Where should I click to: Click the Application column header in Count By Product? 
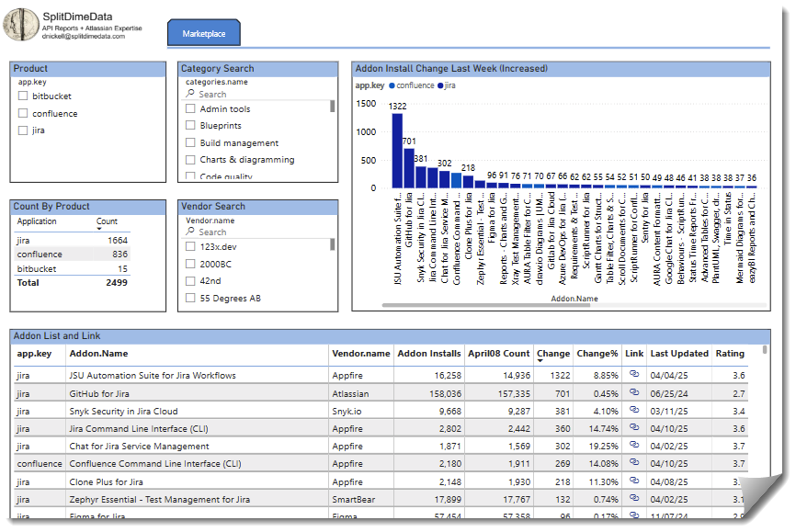(37, 221)
